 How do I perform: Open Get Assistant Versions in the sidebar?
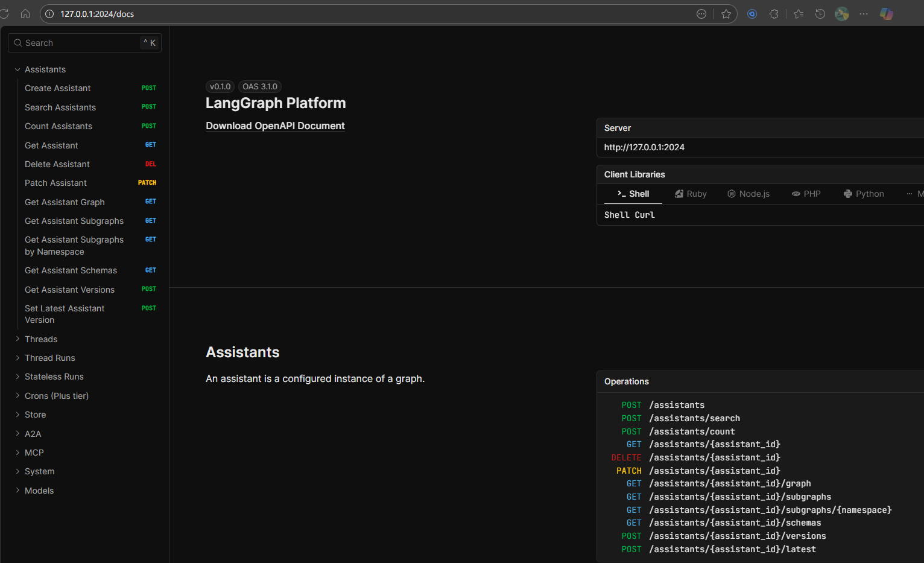point(90,290)
